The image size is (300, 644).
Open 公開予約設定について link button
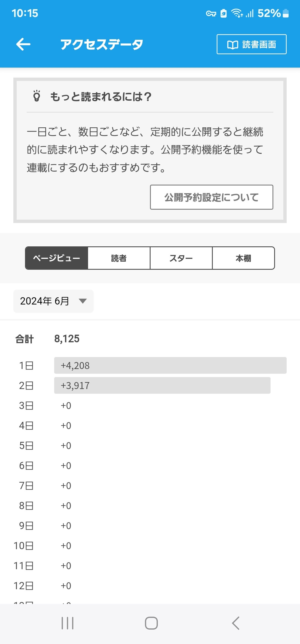(x=211, y=197)
